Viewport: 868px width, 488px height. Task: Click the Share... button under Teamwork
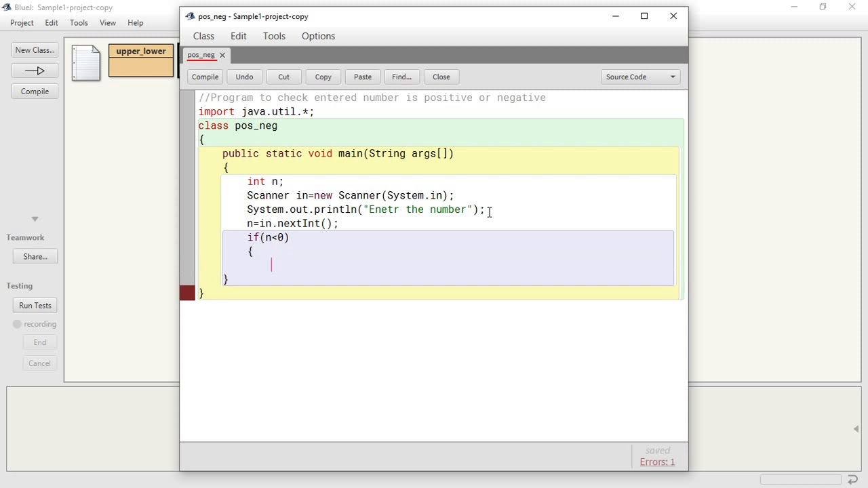click(35, 257)
